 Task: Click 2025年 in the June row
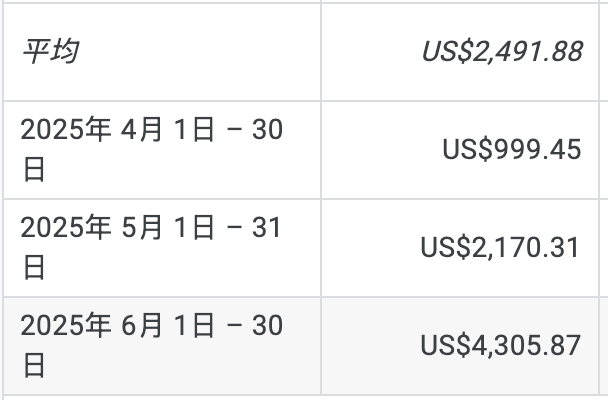click(x=65, y=326)
